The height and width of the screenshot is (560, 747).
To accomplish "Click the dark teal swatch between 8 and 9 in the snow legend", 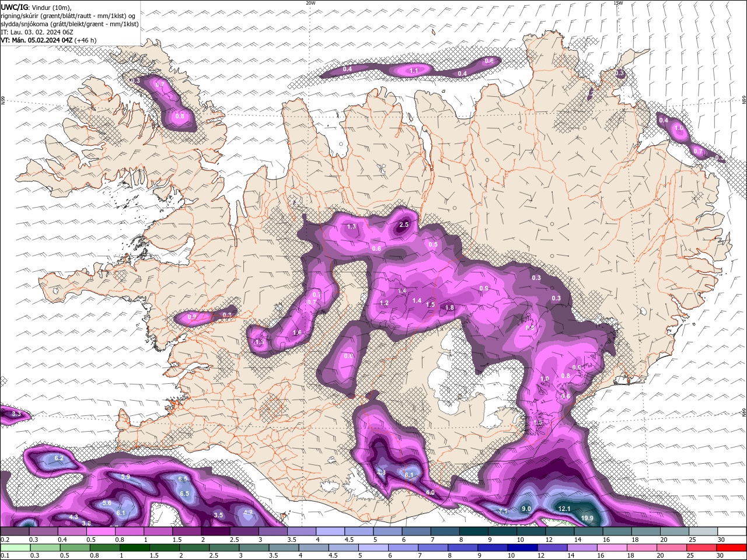I will coord(474,531).
